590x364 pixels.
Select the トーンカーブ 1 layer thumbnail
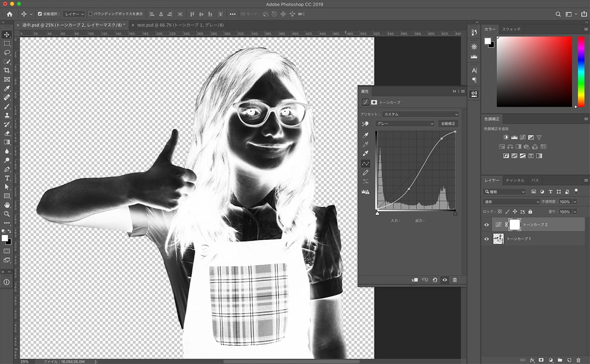(498, 239)
